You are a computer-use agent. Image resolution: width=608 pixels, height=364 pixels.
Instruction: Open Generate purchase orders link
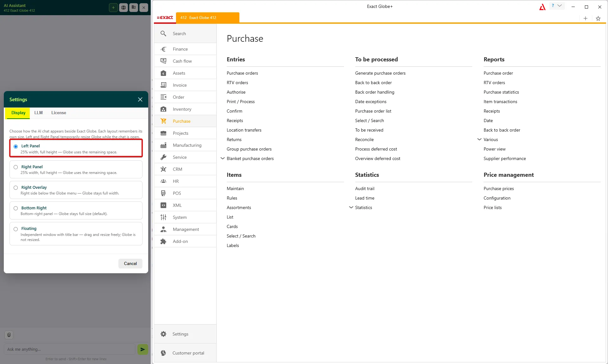(380, 73)
